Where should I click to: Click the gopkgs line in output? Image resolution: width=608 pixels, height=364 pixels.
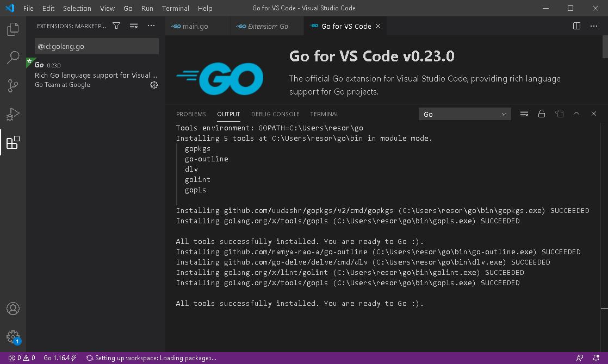click(x=198, y=149)
